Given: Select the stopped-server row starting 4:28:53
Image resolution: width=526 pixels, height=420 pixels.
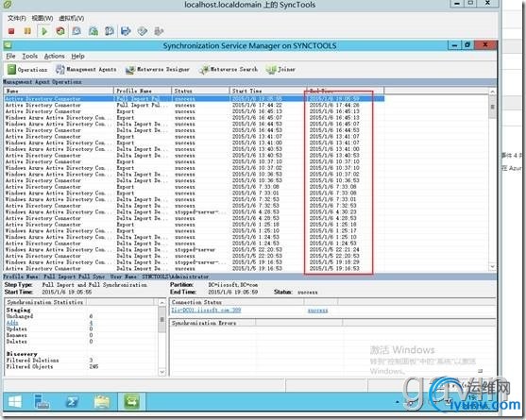Looking at the screenshot, I should 194,211.
